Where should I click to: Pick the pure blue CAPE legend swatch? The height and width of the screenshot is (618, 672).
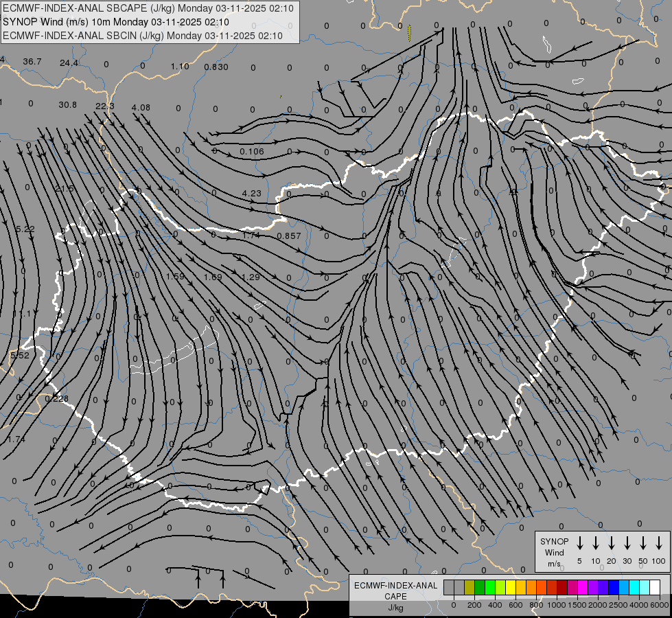[x=614, y=587]
